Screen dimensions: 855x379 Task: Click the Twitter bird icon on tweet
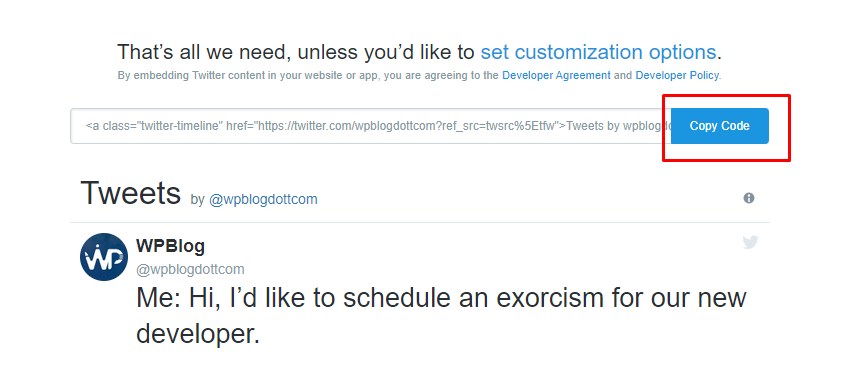click(750, 242)
